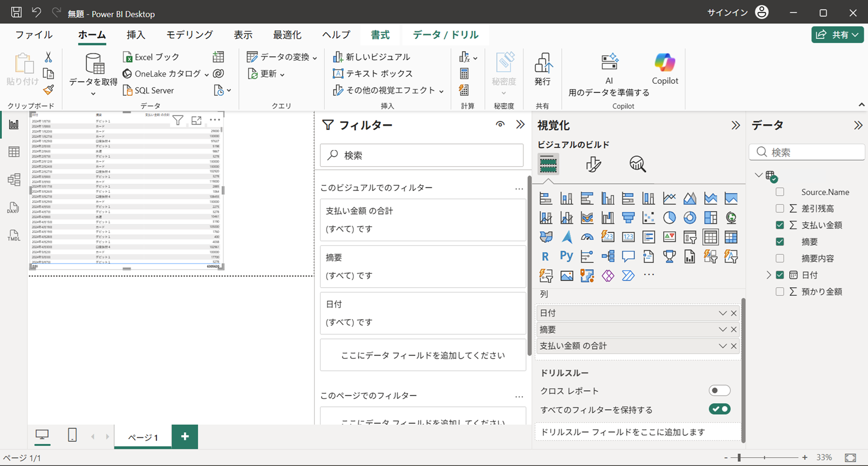Disable すべてのフィルターを保持する

point(719,409)
